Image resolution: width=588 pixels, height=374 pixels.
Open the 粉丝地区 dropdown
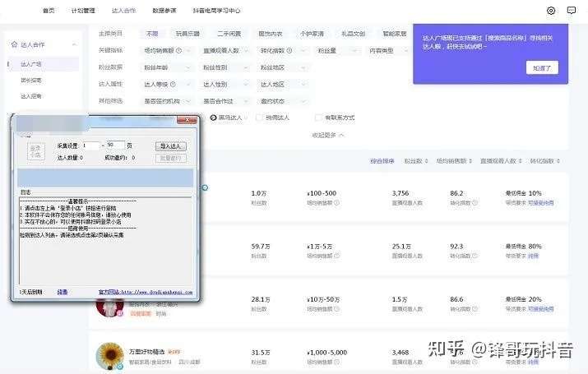pos(283,67)
